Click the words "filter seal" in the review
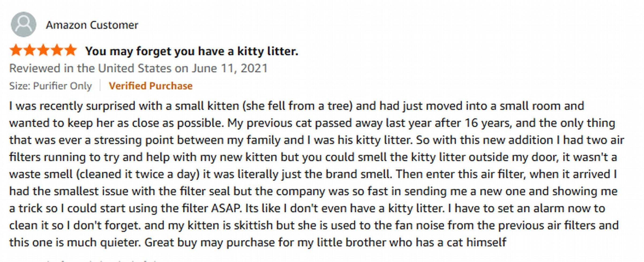644x262 pixels. [205, 191]
